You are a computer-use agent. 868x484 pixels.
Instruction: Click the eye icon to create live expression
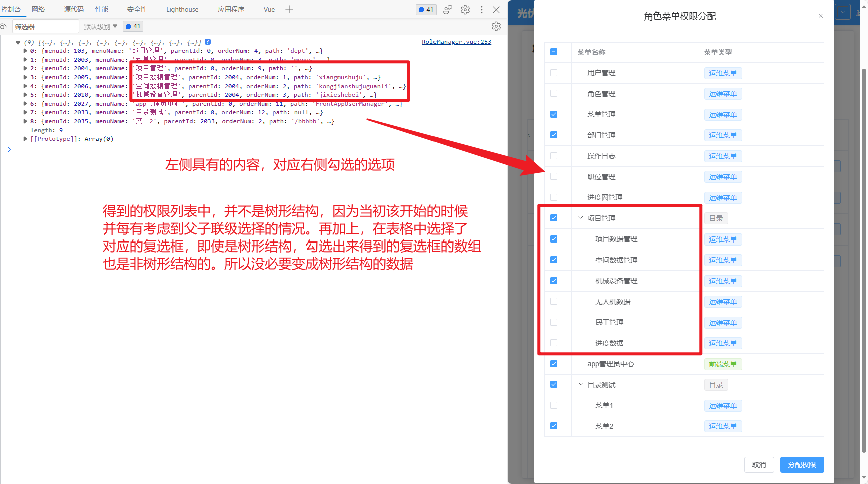point(5,26)
